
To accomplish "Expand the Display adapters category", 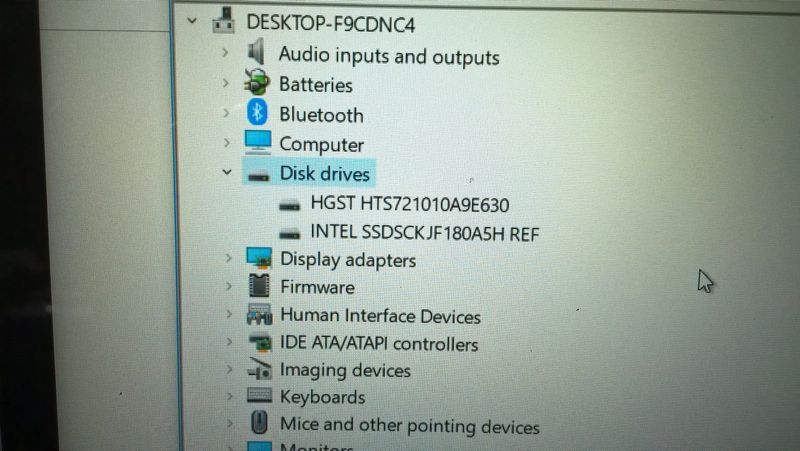I will point(228,258).
